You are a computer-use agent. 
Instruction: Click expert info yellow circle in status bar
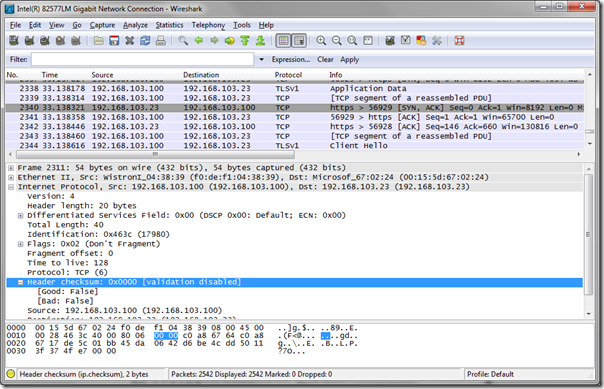[x=11, y=374]
